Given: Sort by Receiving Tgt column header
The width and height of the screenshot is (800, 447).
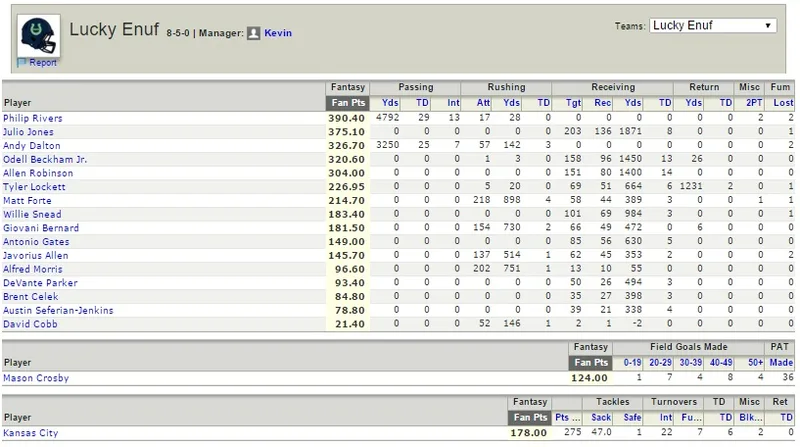Looking at the screenshot, I should [x=573, y=103].
